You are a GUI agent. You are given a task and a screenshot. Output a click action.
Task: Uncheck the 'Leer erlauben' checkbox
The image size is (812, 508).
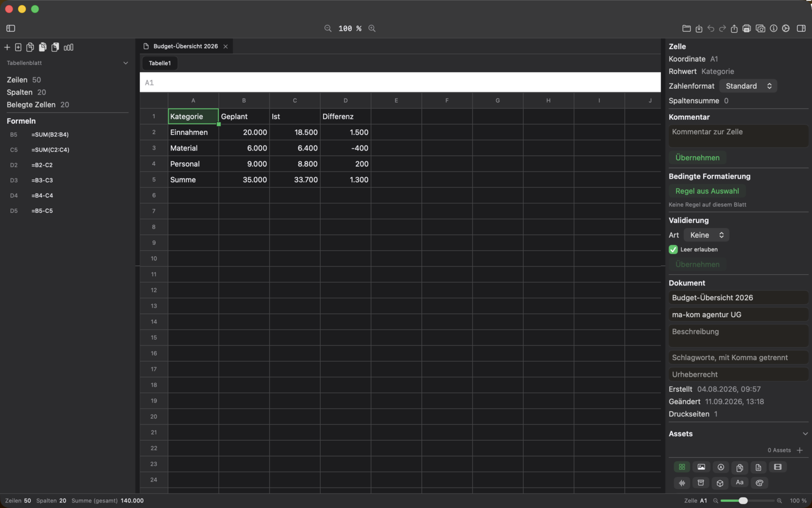(673, 249)
